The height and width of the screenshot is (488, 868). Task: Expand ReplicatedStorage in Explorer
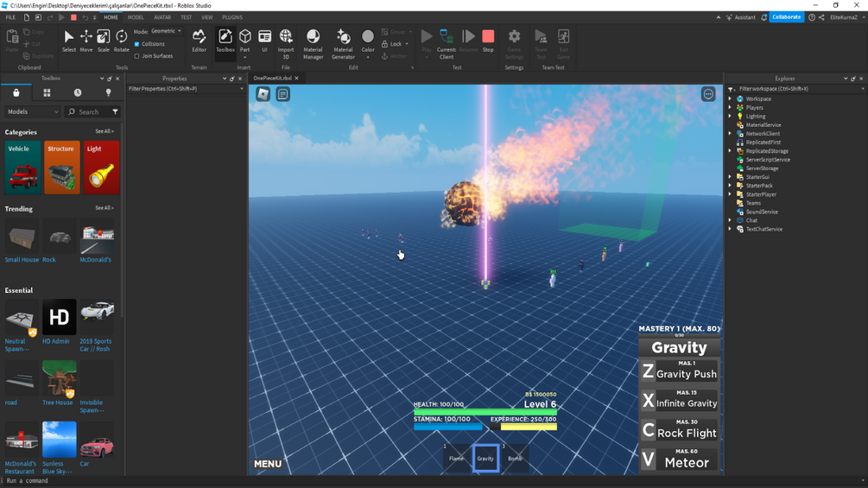[x=730, y=151]
